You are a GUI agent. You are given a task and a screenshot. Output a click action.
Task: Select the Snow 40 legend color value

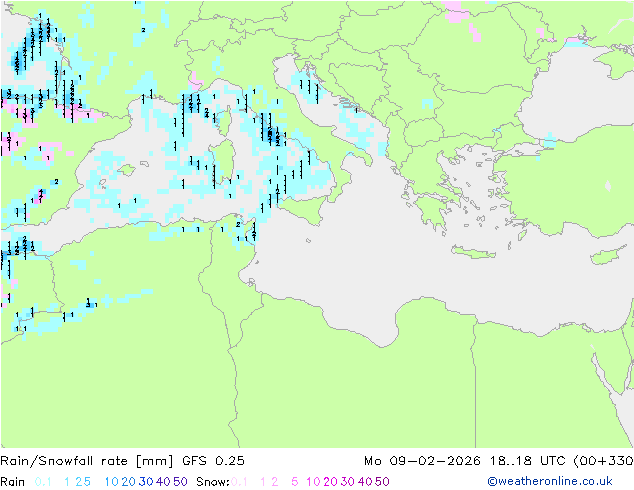click(365, 482)
